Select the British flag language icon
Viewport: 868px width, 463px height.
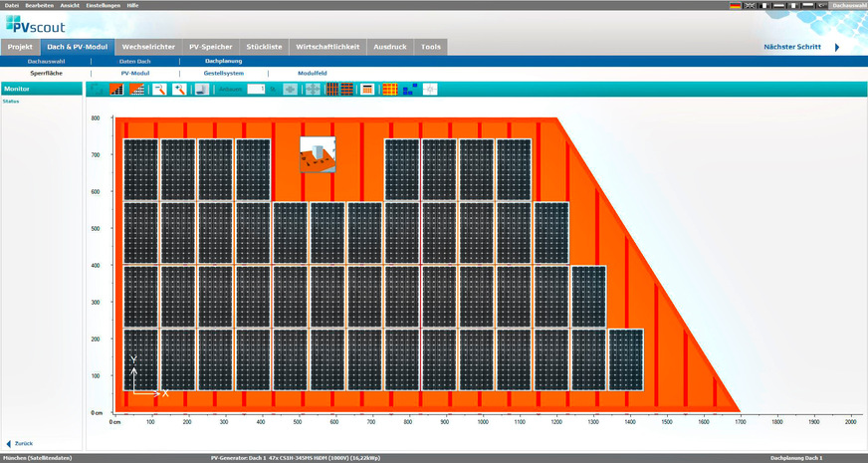pyautogui.click(x=751, y=5)
